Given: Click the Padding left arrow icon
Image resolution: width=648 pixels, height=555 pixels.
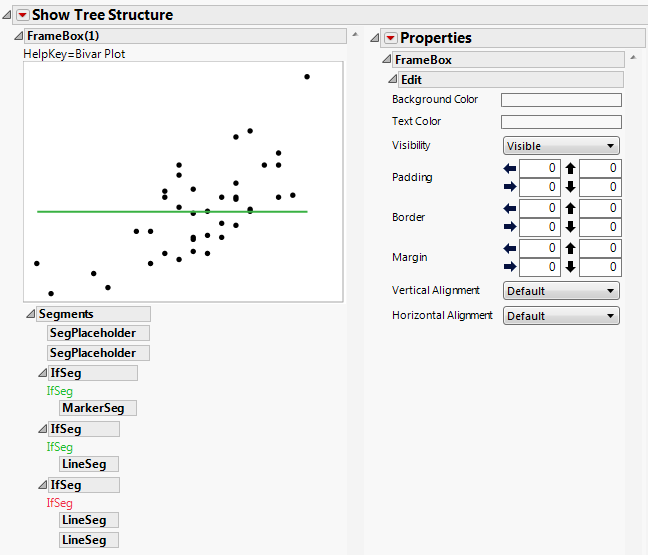Looking at the screenshot, I should tap(510, 168).
